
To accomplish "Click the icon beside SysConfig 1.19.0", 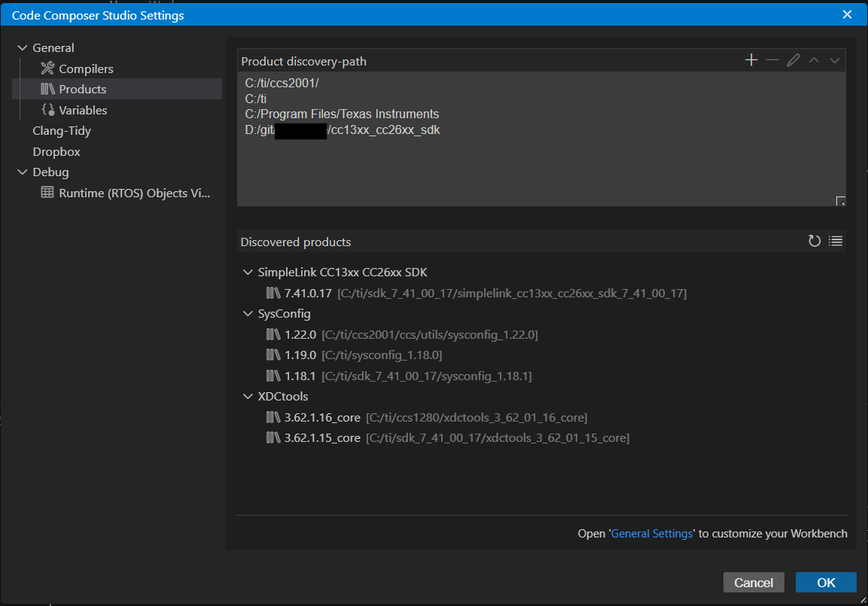I will [273, 355].
